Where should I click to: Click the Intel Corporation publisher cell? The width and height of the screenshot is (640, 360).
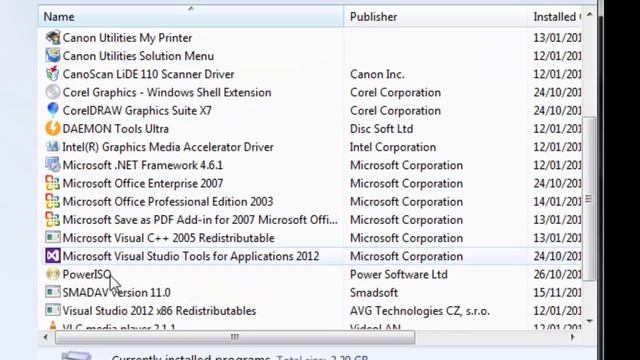tap(393, 147)
